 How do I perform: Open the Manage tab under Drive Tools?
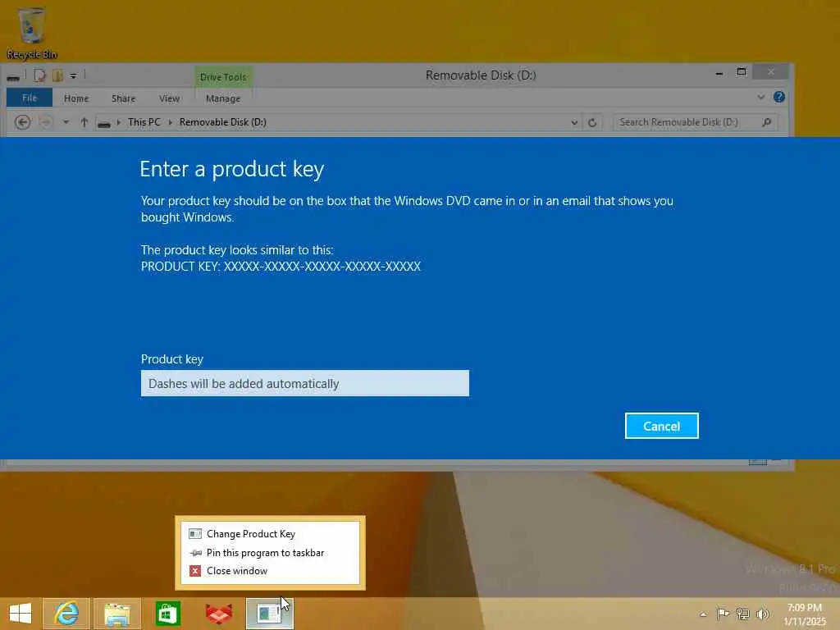pyautogui.click(x=223, y=98)
